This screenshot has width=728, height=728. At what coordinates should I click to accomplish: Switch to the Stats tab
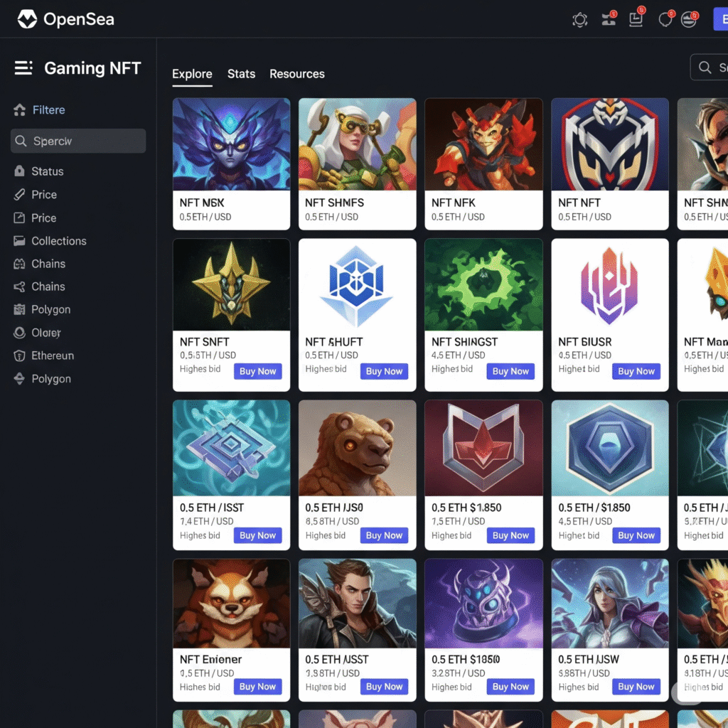(x=242, y=74)
